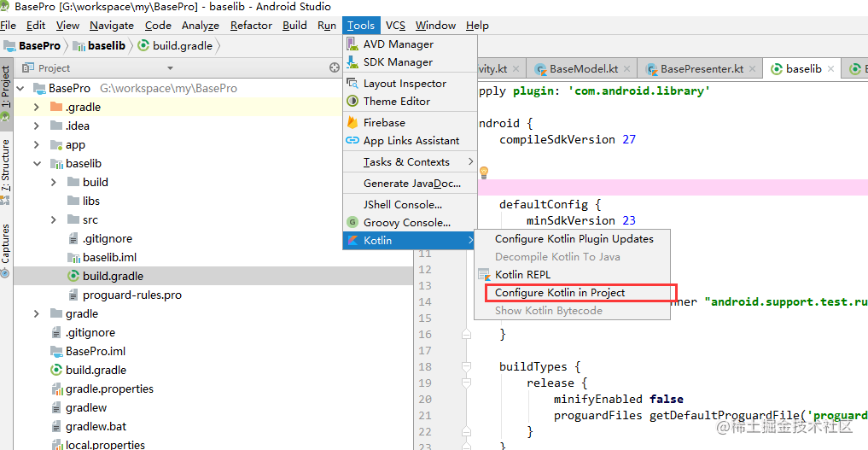Click build.gradle breadcrumb in navigation bar

(176, 46)
